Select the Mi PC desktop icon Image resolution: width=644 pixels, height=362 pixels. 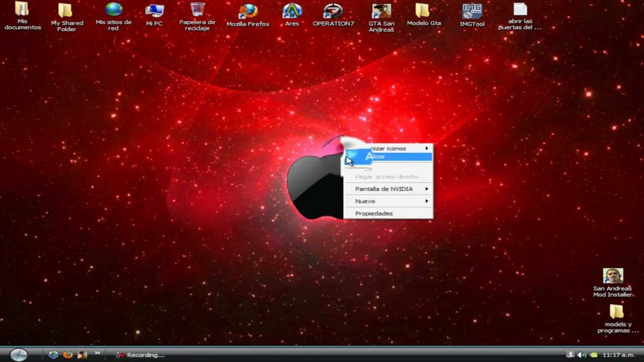pyautogui.click(x=154, y=15)
